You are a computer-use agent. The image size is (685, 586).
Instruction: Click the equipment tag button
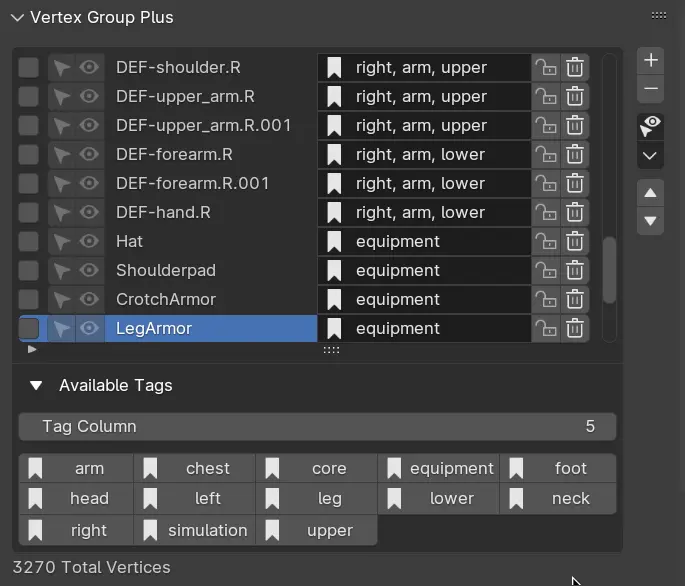439,469
